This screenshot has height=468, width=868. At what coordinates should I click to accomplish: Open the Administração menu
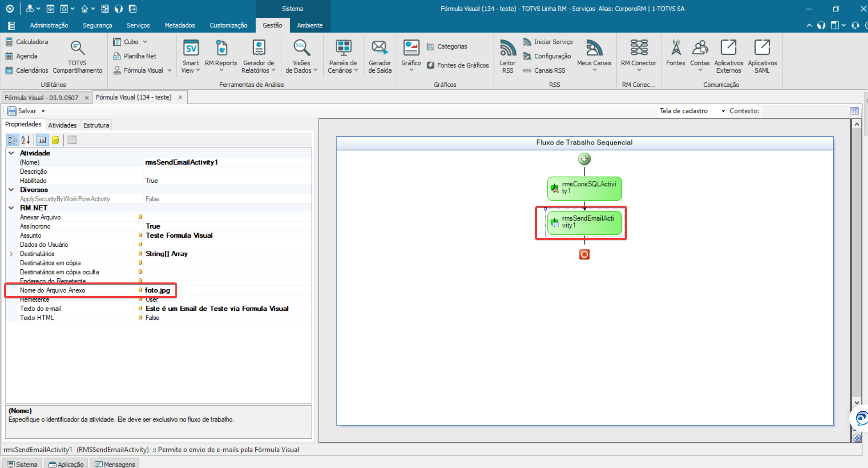(49, 25)
